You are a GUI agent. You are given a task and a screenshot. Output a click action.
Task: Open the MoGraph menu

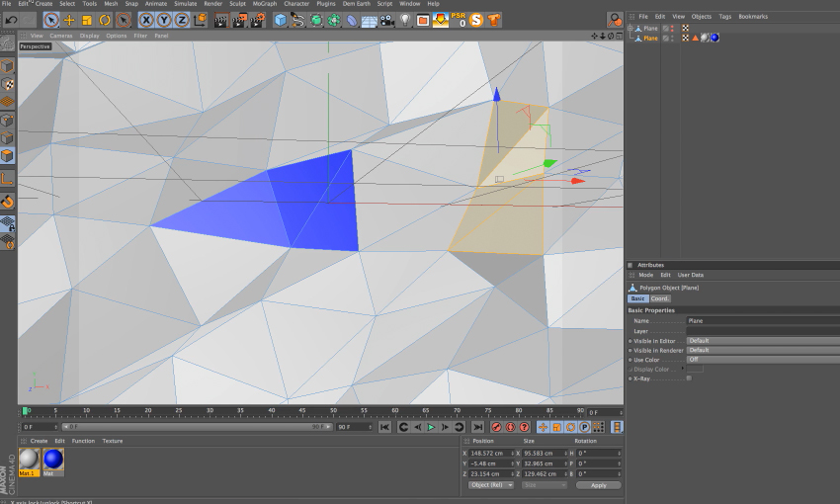pos(264,4)
